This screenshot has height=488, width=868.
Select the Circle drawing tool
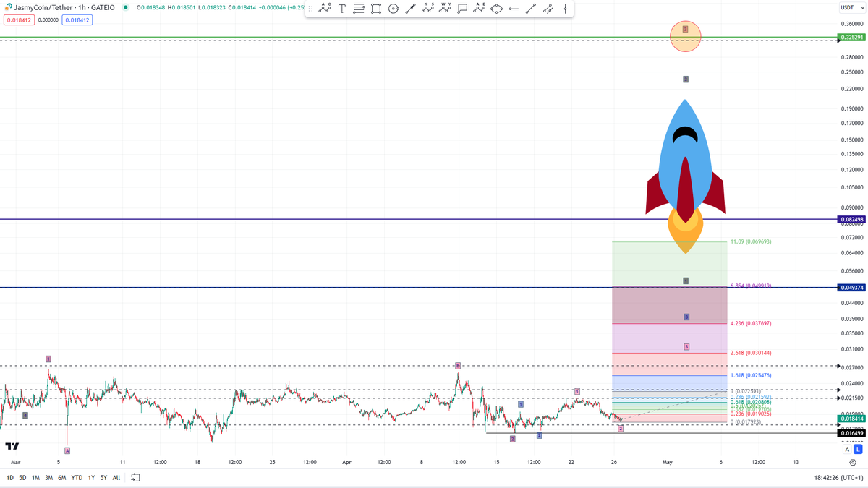click(393, 9)
